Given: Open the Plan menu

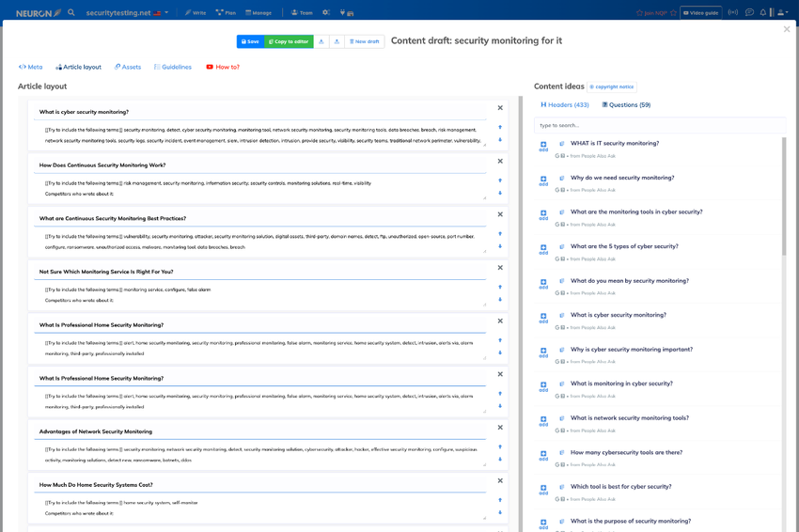Looking at the screenshot, I should (226, 13).
